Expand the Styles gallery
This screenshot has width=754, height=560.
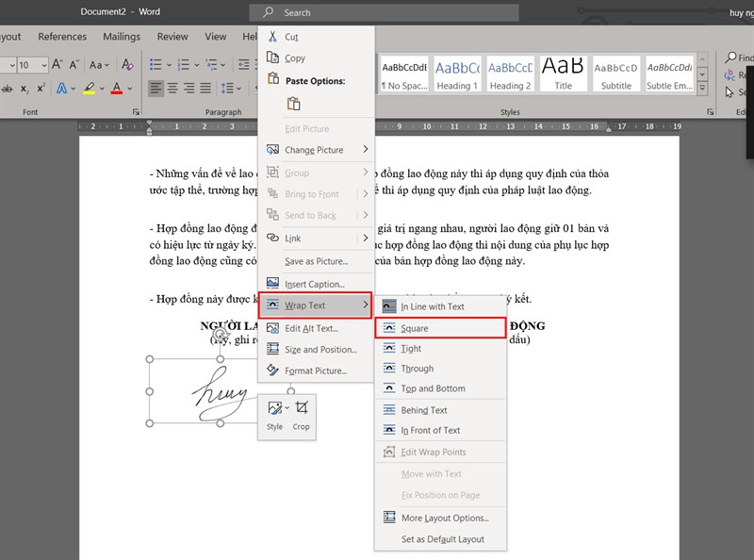pos(702,88)
